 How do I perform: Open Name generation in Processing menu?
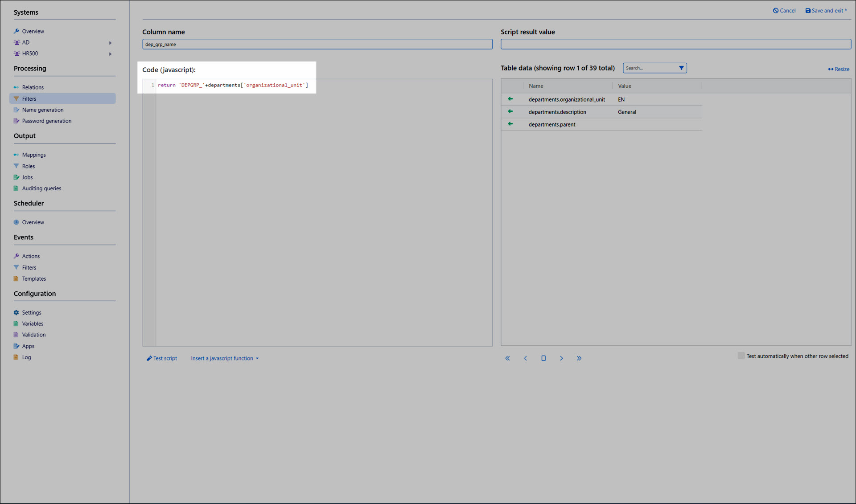click(43, 110)
